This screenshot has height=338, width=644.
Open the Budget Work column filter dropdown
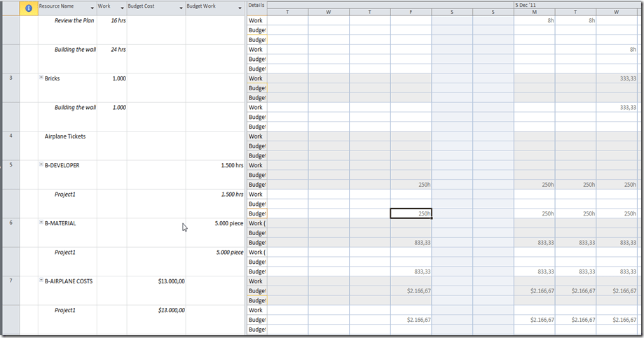point(240,8)
